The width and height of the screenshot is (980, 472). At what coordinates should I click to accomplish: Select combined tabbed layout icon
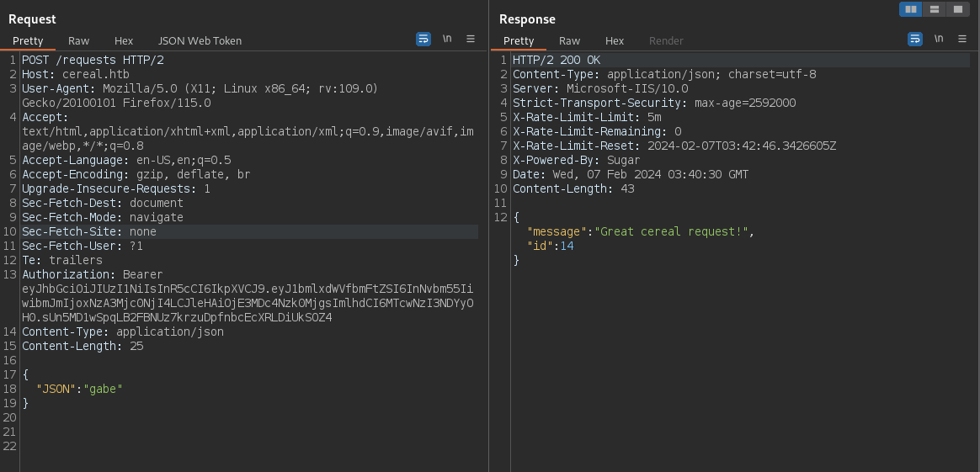click(x=957, y=9)
